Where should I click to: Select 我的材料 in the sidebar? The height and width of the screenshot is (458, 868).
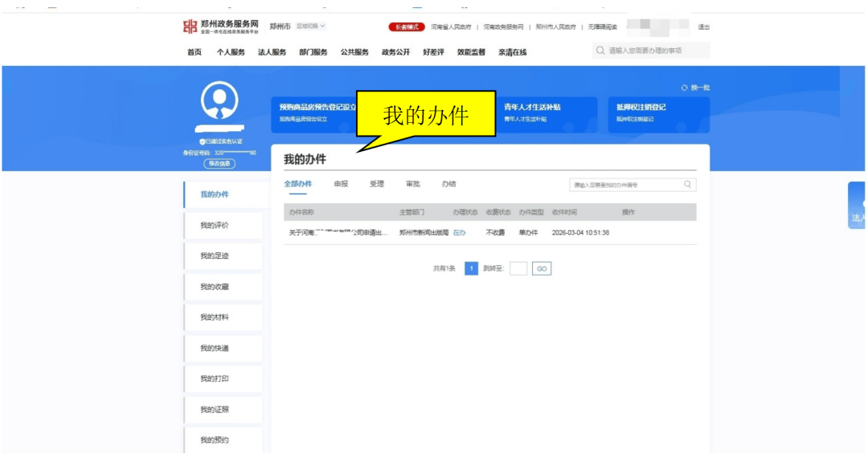(x=215, y=317)
